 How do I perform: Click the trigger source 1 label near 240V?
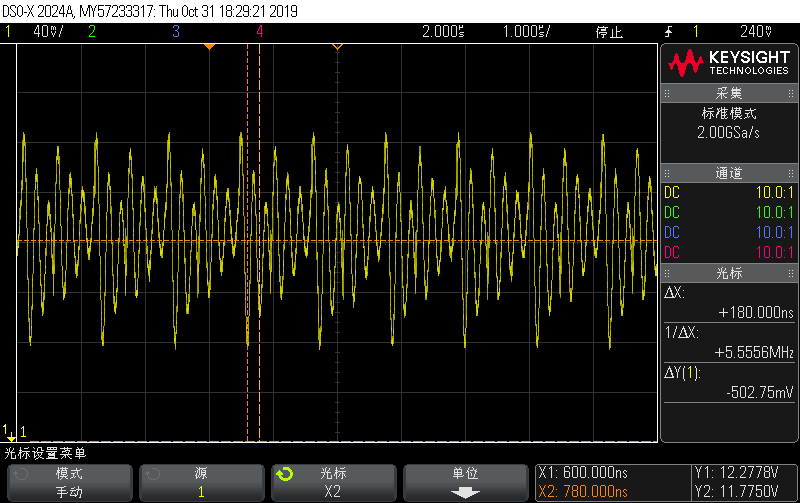(696, 32)
